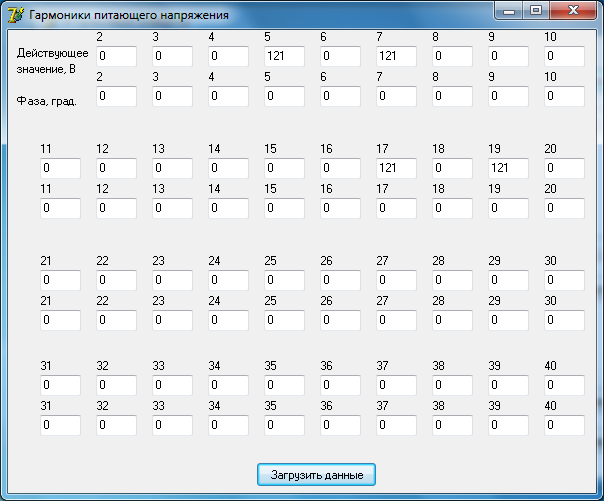Select the phase field for harmonic 5

coord(284,96)
